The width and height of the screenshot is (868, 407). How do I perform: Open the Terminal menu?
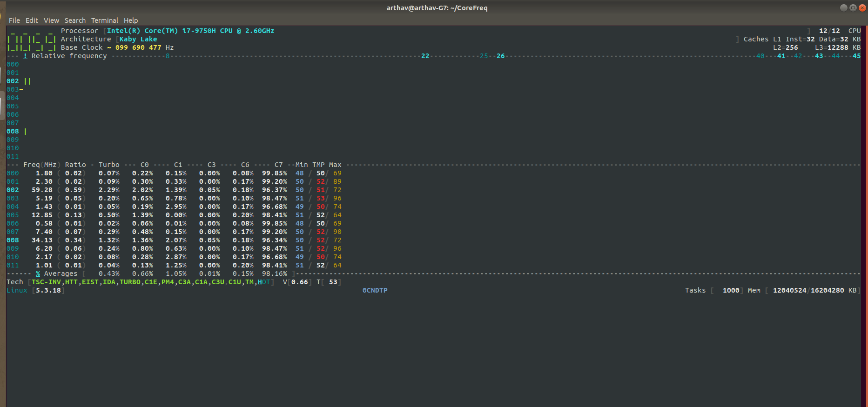pyautogui.click(x=105, y=20)
